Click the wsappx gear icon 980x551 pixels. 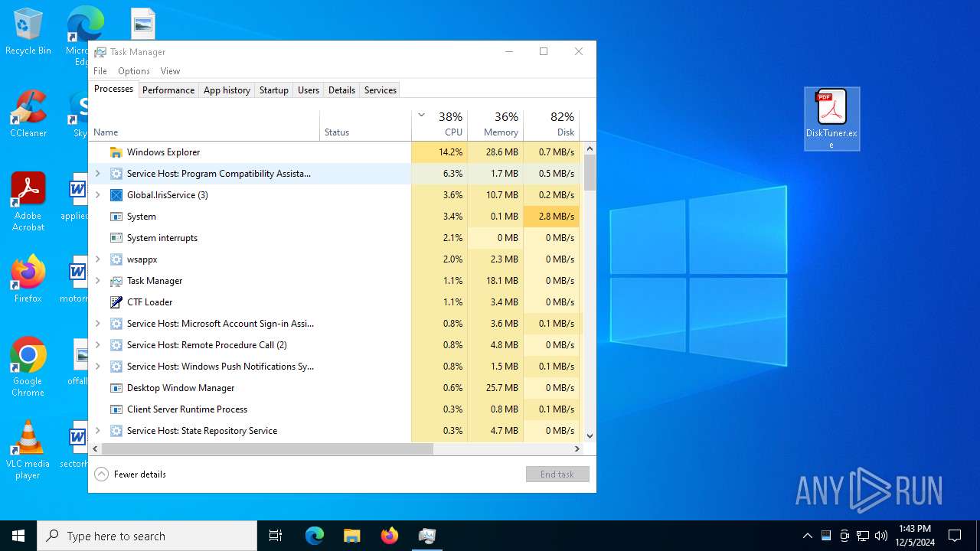(x=116, y=259)
